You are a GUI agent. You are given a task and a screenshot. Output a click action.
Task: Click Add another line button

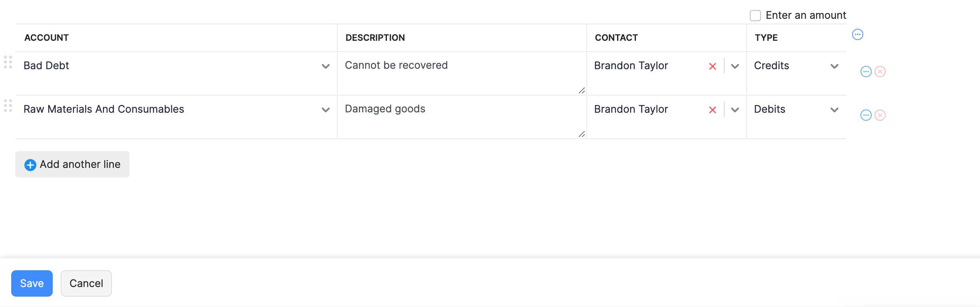click(72, 164)
